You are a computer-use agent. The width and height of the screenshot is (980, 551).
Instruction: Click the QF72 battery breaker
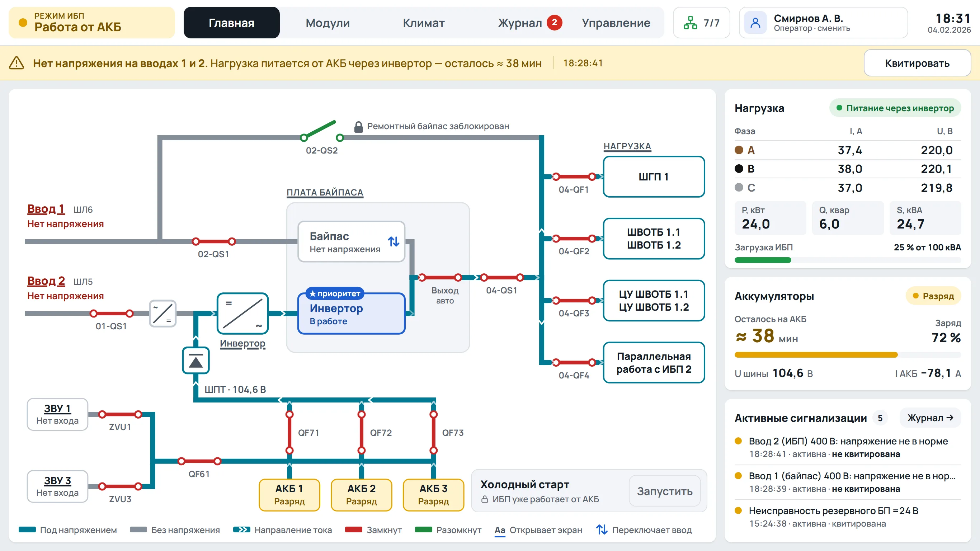(x=362, y=432)
